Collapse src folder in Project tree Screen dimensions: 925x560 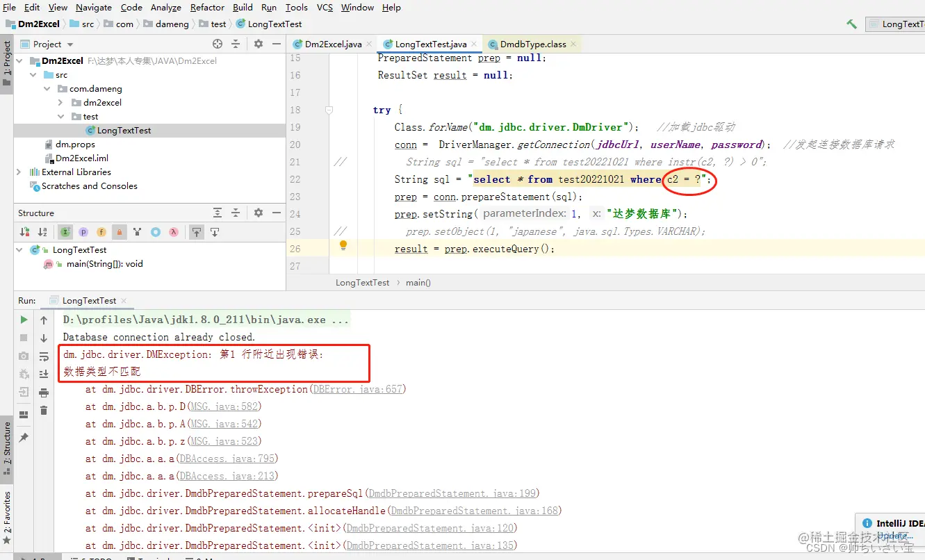click(x=35, y=74)
